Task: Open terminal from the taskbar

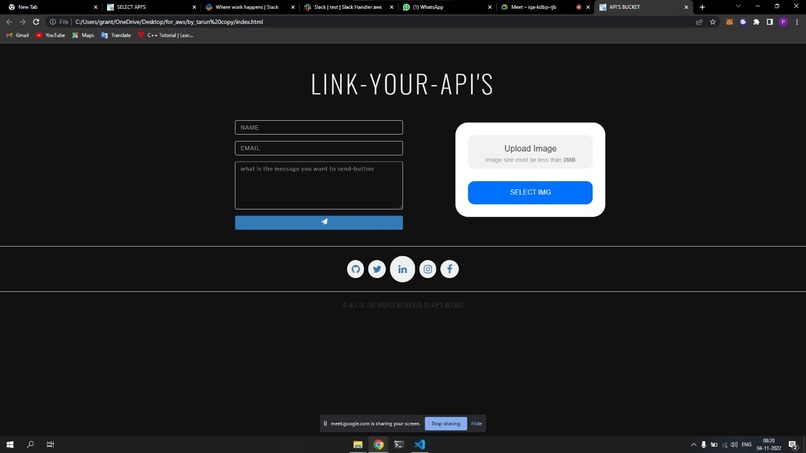Action: (399, 444)
